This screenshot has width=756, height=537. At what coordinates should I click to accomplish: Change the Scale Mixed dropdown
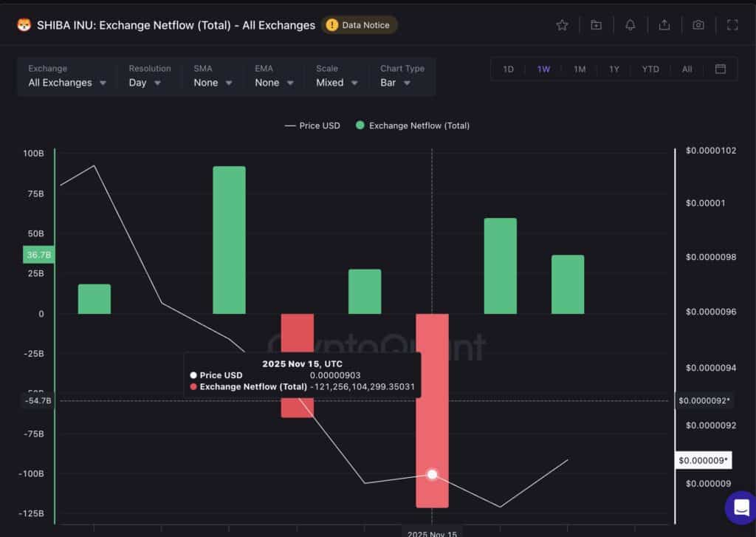[337, 76]
